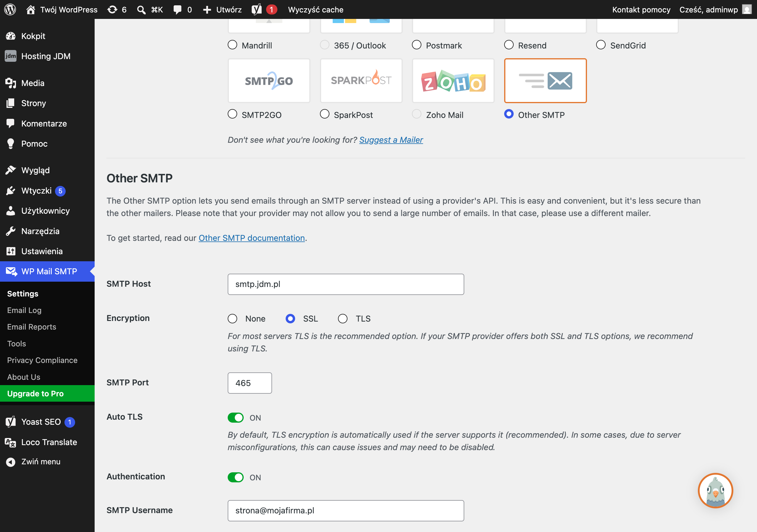Click the Narzędzia wrench icon

point(11,231)
